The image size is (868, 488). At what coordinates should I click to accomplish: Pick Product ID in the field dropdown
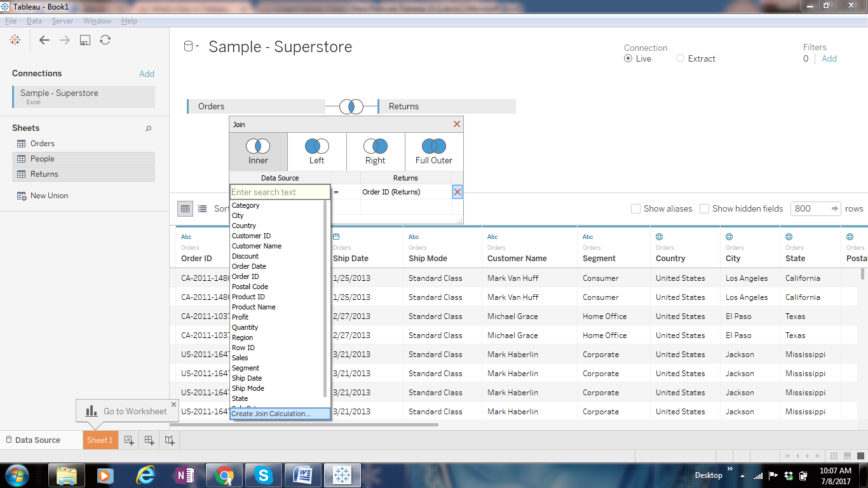tap(248, 297)
